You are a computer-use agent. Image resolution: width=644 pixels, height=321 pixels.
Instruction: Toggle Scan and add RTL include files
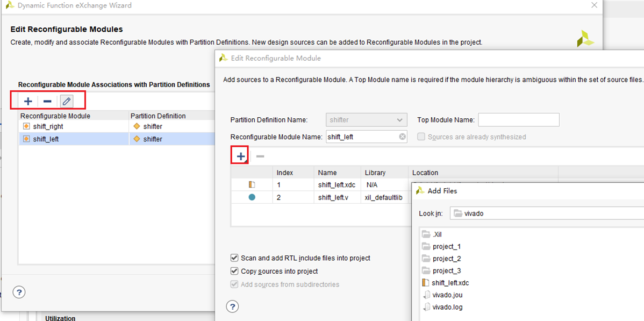coord(234,258)
